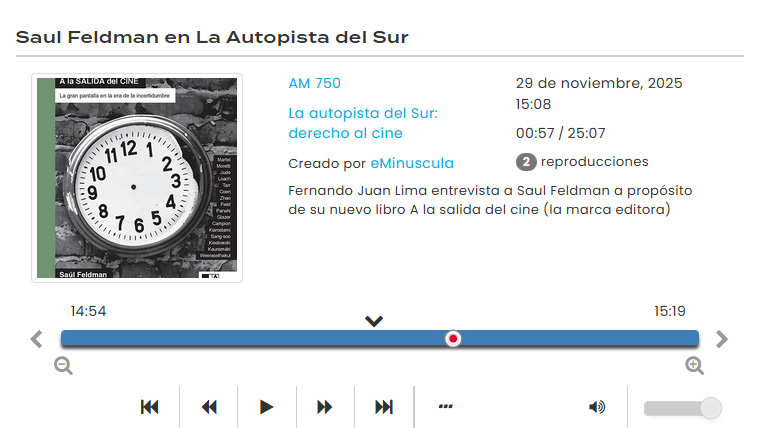Click the skip to start icon

tap(149, 407)
